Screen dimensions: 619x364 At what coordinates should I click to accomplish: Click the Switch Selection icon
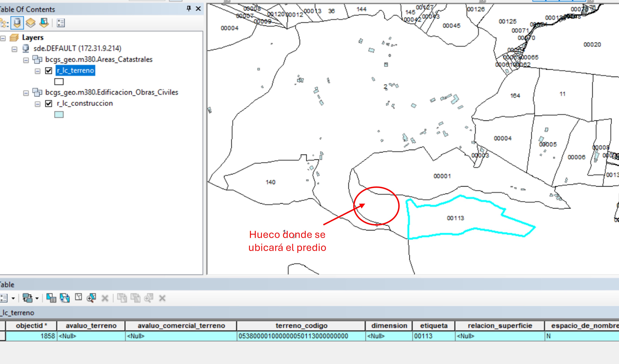[x=65, y=298]
